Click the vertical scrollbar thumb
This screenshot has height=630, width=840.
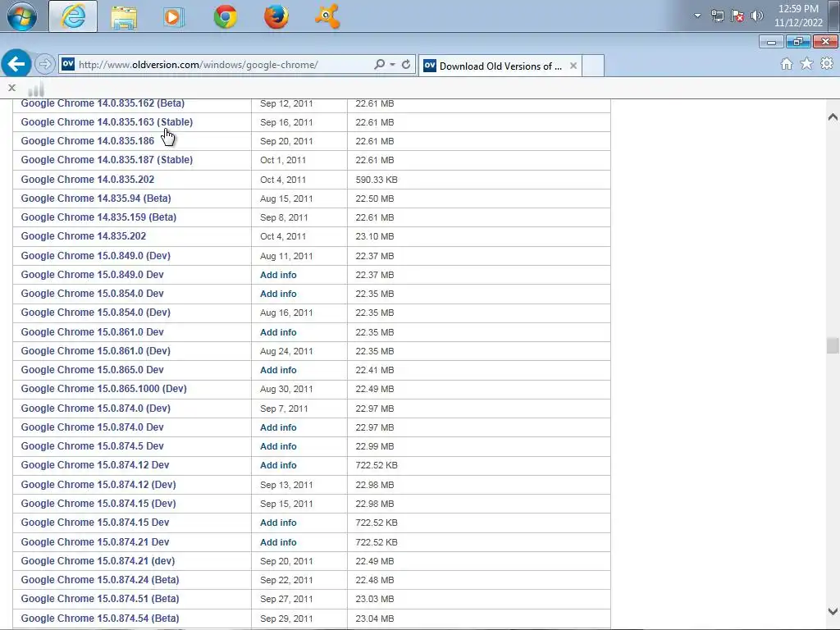(833, 345)
